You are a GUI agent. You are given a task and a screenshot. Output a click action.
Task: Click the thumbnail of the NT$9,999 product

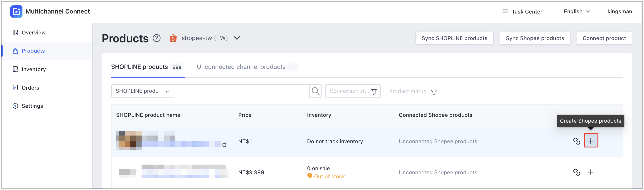click(x=128, y=172)
